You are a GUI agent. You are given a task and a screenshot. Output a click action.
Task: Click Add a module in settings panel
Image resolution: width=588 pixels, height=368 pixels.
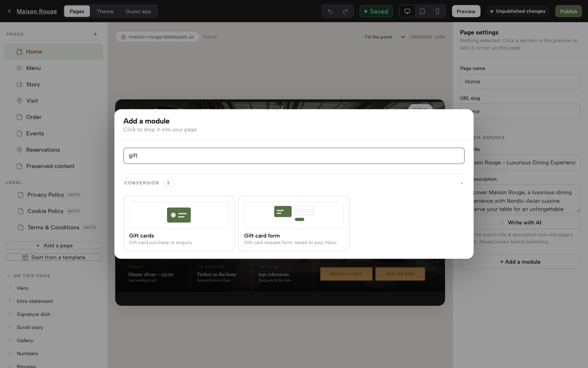(x=520, y=262)
